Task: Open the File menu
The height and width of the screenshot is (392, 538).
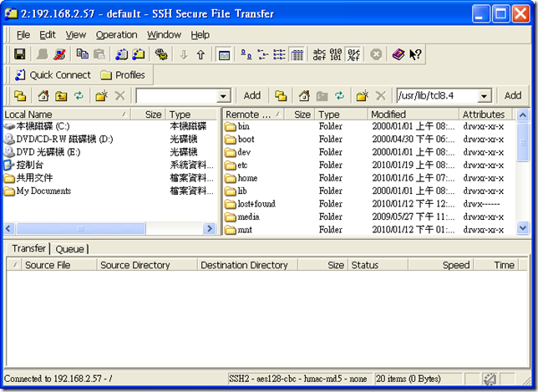Action: [23, 34]
